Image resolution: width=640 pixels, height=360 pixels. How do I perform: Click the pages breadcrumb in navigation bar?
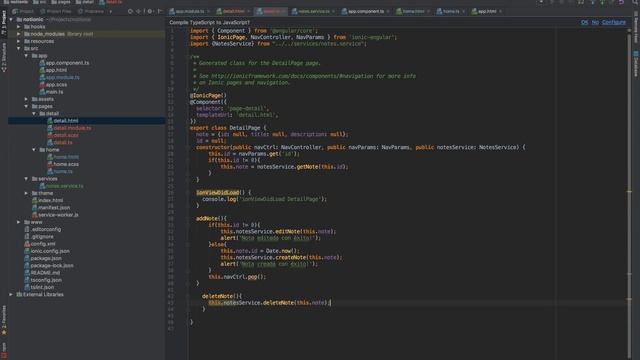pos(60,2)
